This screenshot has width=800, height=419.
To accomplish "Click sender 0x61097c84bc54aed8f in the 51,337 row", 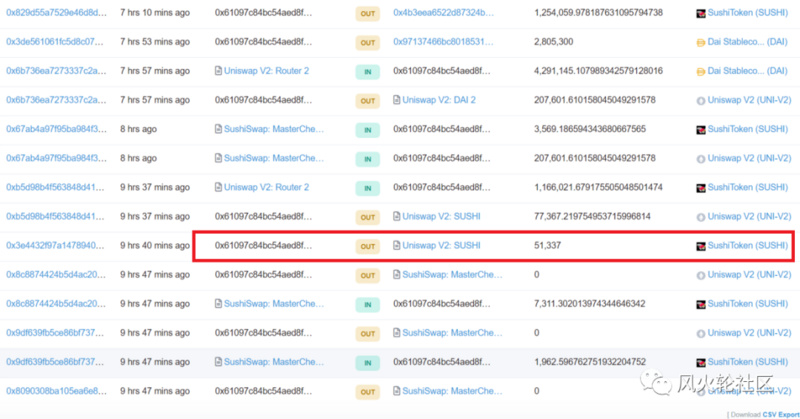I will (263, 245).
